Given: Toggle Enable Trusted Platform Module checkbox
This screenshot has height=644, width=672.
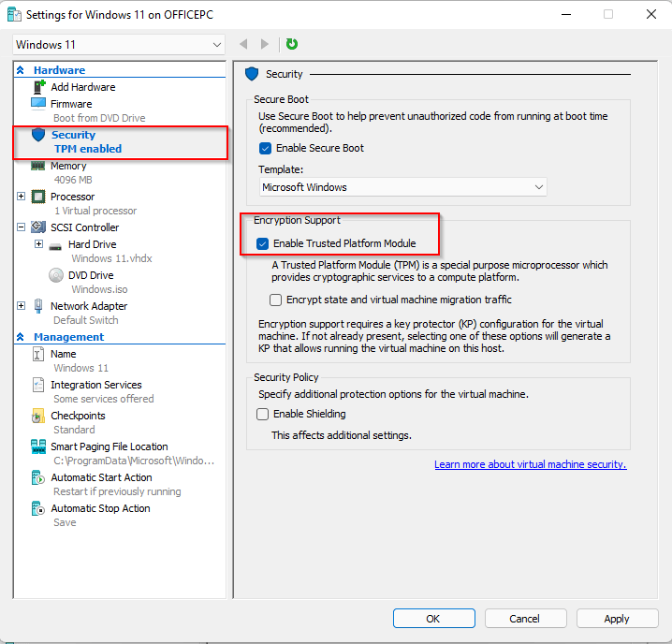Looking at the screenshot, I should click(x=262, y=243).
